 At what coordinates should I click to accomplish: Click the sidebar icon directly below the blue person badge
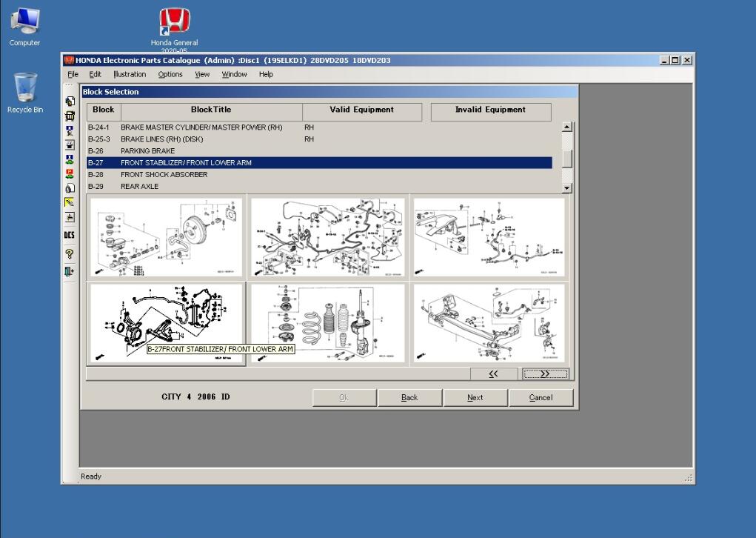[x=70, y=145]
